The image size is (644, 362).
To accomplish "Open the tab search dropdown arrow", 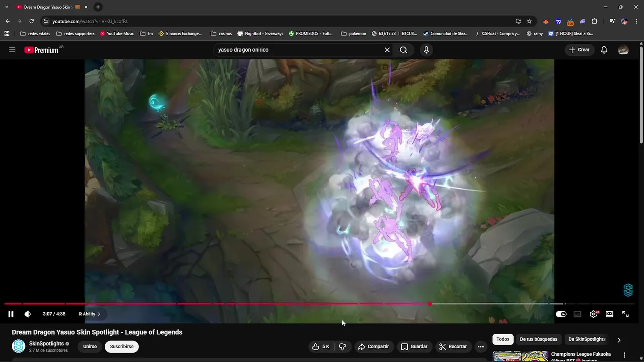I will [x=7, y=7].
